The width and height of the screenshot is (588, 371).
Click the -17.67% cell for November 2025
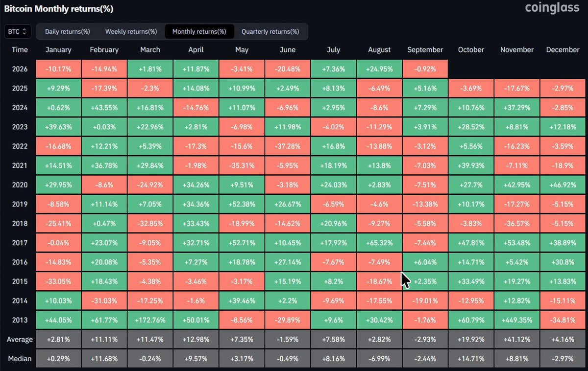(517, 89)
